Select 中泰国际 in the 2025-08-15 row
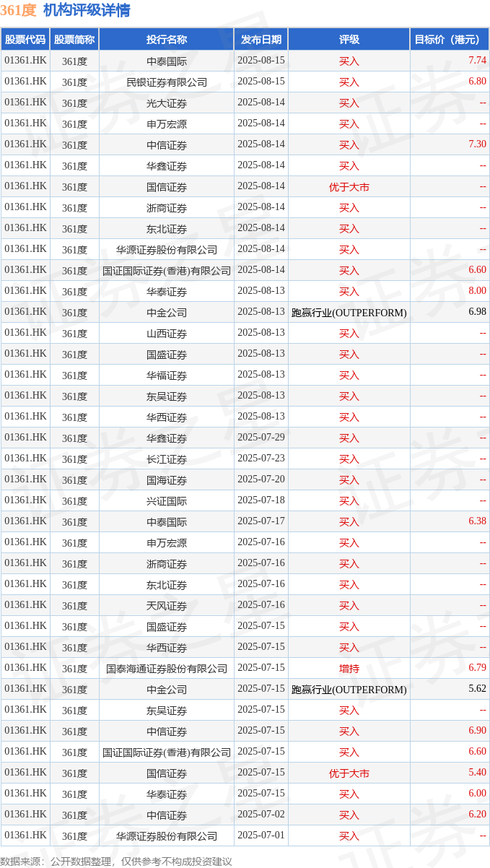The width and height of the screenshot is (490, 868). coord(167,61)
